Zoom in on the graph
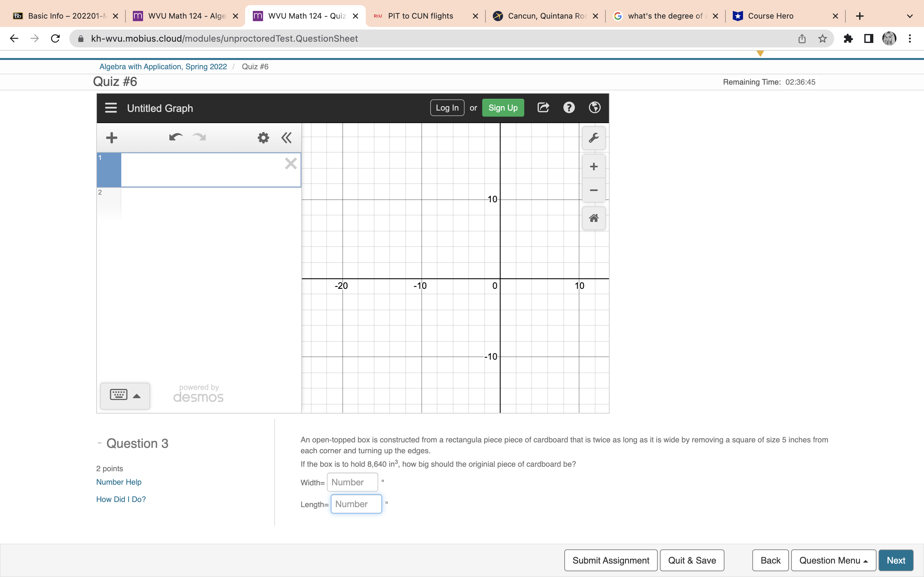The width and height of the screenshot is (924, 577). [x=593, y=166]
